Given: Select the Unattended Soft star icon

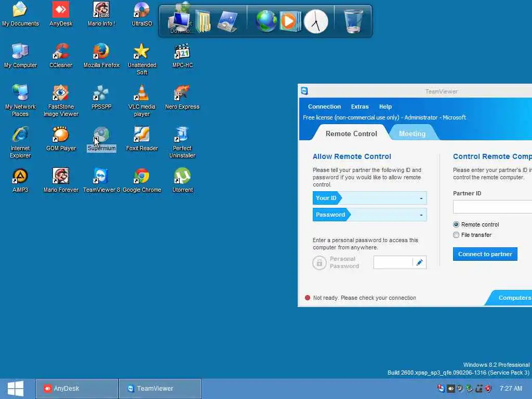Looking at the screenshot, I should [142, 51].
